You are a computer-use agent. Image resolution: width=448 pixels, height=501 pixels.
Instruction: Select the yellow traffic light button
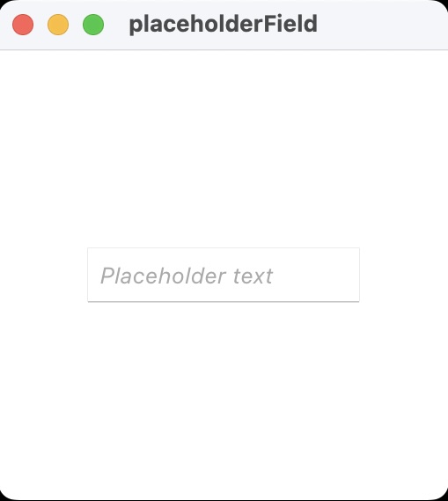point(58,25)
